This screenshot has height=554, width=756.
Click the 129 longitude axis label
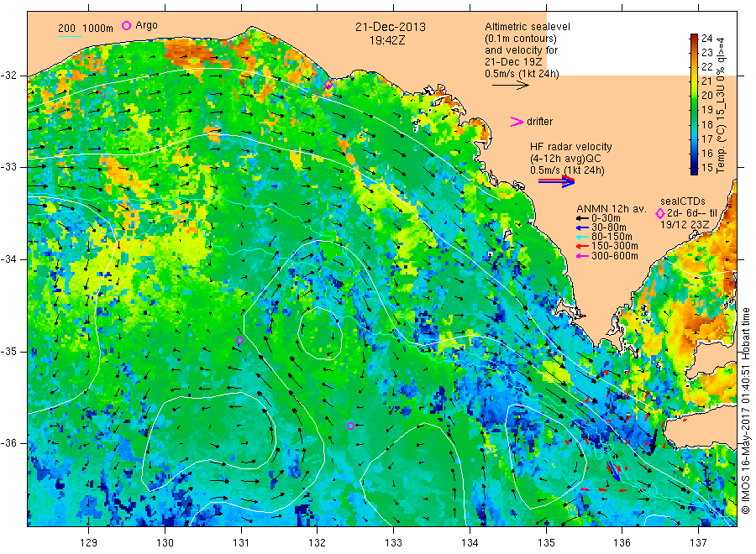pyautogui.click(x=89, y=543)
